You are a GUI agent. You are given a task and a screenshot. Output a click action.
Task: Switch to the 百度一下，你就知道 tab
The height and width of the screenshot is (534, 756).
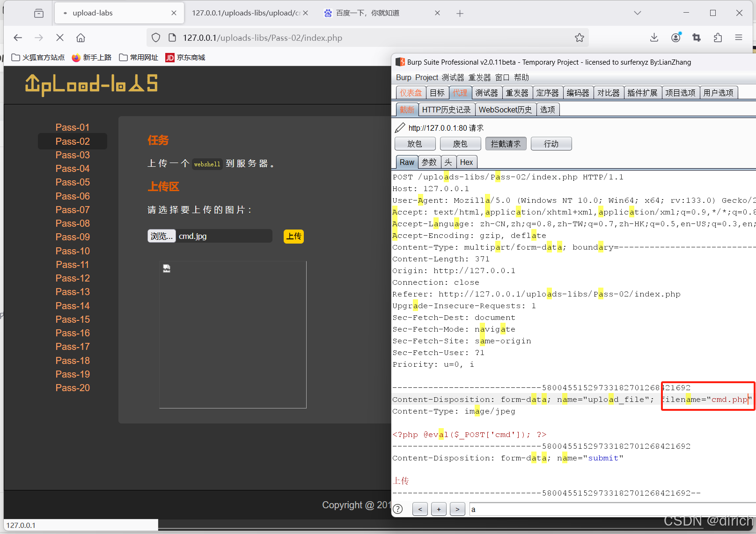click(x=367, y=13)
